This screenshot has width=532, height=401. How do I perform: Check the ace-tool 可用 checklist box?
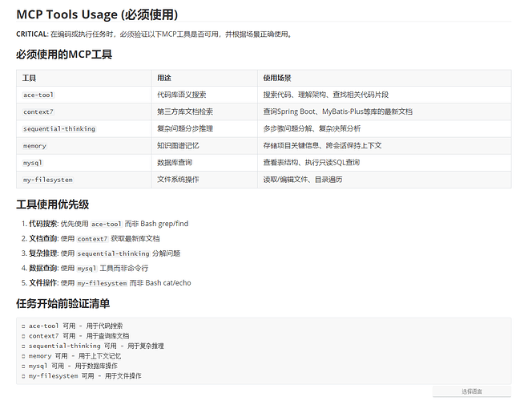tap(23, 326)
